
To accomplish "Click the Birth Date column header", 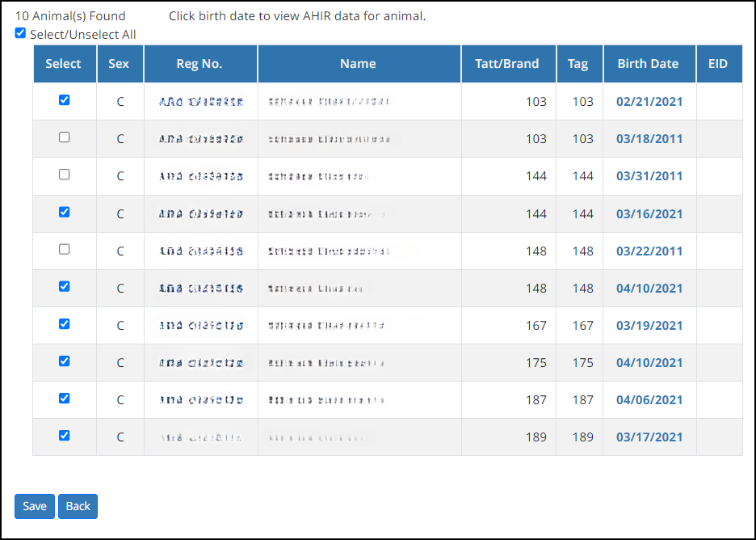I will coord(649,64).
